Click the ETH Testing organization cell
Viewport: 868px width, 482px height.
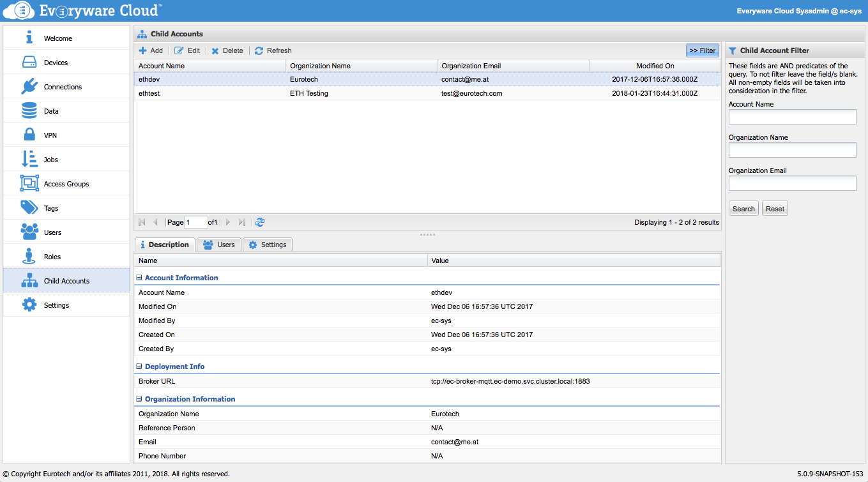(309, 93)
